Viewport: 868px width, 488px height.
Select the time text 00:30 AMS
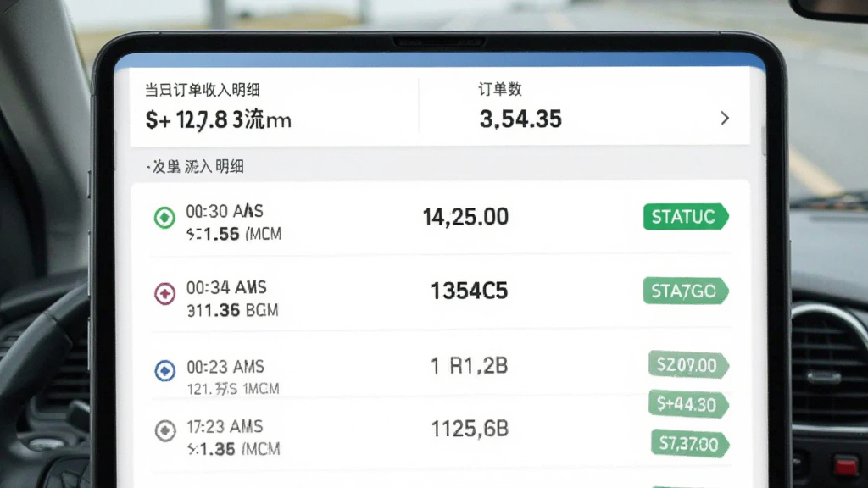pos(224,211)
